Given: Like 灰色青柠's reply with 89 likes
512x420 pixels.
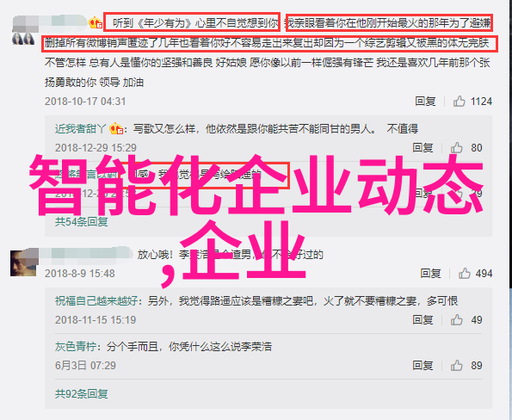Looking at the screenshot, I should 456,366.
